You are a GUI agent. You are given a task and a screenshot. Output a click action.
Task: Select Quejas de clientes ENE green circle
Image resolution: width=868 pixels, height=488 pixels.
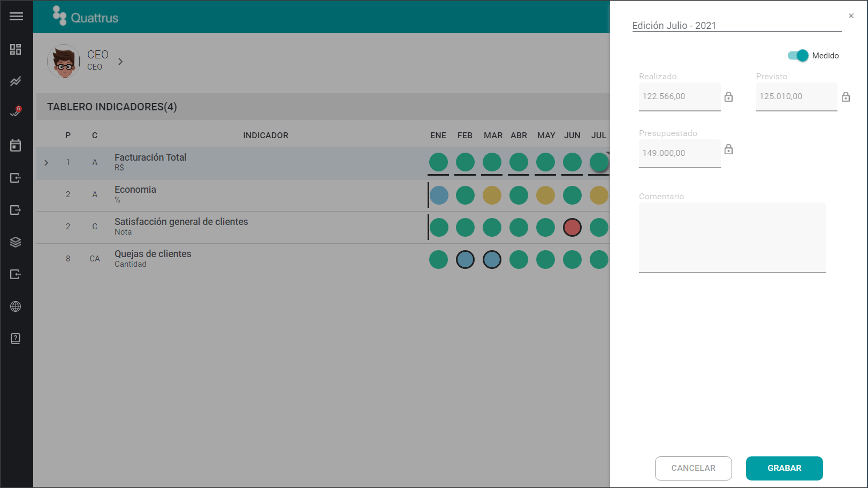coord(438,259)
